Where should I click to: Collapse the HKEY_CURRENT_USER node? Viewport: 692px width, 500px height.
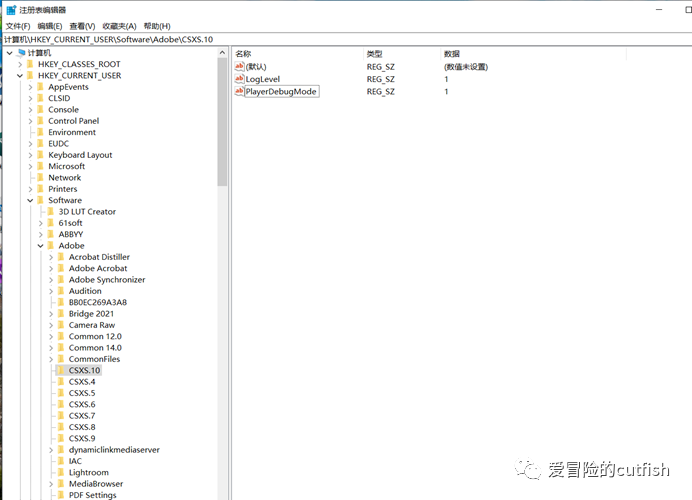tap(20, 76)
